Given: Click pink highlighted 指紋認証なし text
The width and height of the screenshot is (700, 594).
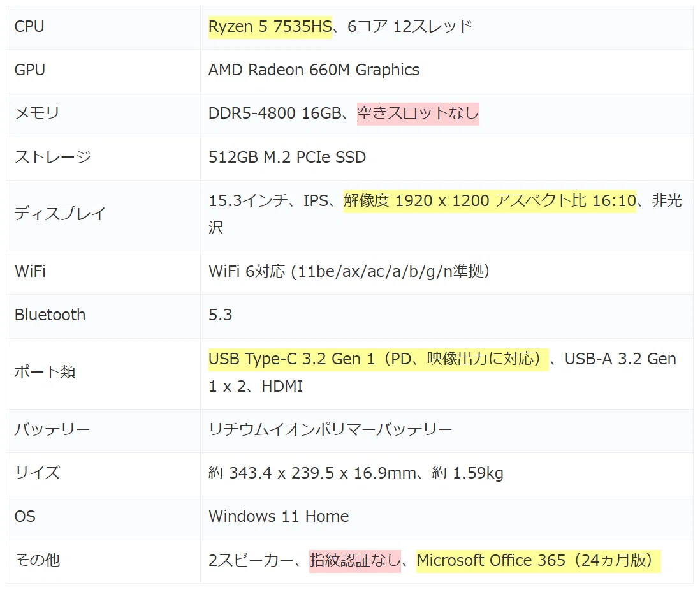Looking at the screenshot, I should [355, 560].
